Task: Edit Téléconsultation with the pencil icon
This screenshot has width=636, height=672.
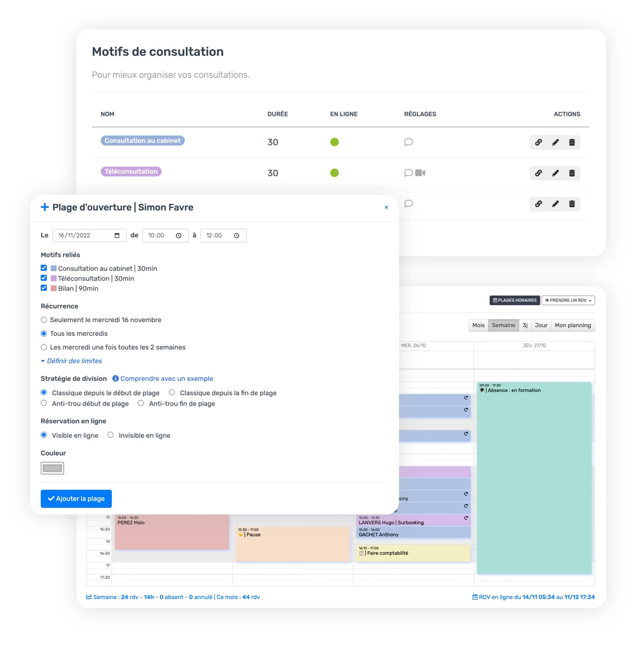Action: 555,173
